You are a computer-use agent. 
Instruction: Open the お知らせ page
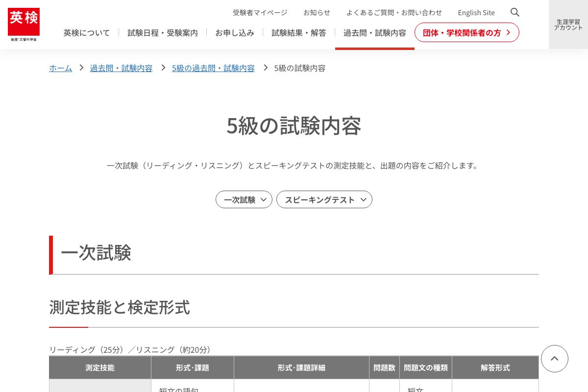click(317, 12)
